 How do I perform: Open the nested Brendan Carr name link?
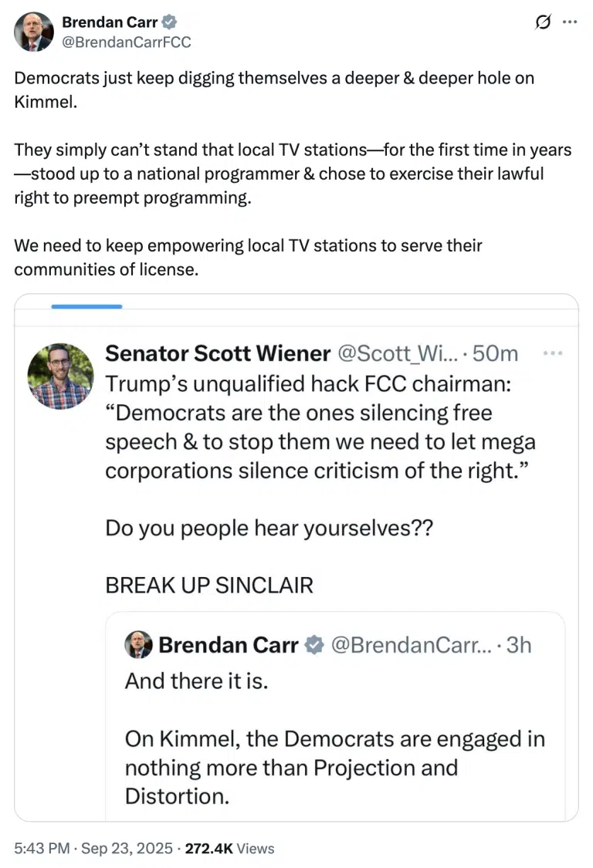click(229, 645)
